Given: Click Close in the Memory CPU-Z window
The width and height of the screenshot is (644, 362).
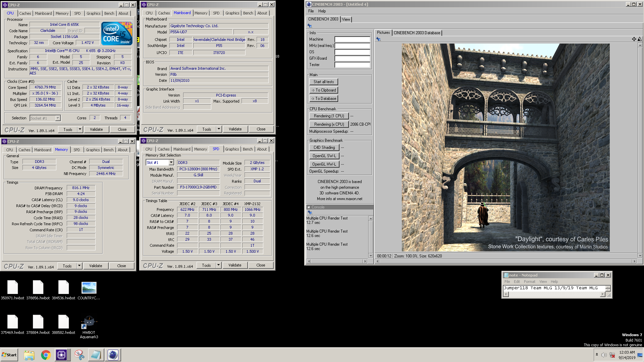Looking at the screenshot, I should coord(121,266).
